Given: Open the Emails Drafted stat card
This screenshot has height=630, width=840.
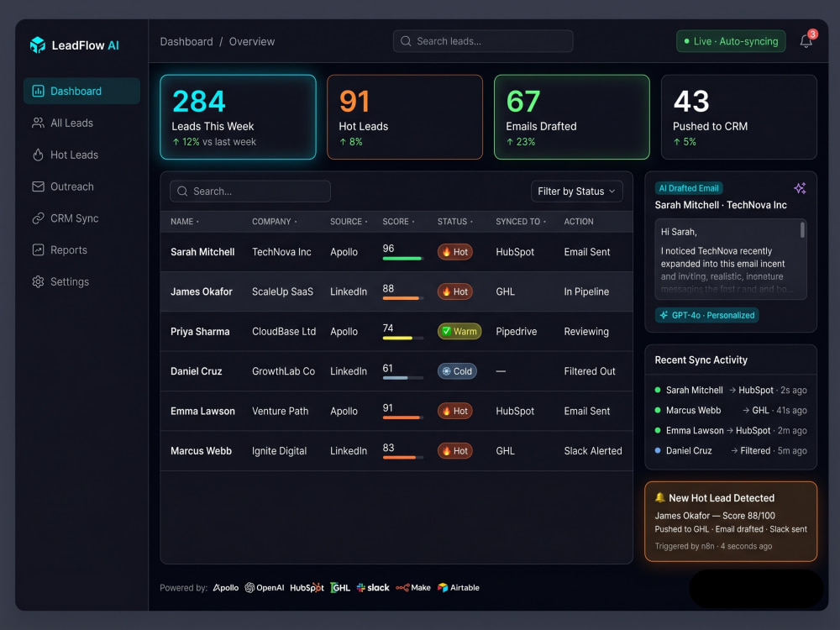Looking at the screenshot, I should point(571,117).
